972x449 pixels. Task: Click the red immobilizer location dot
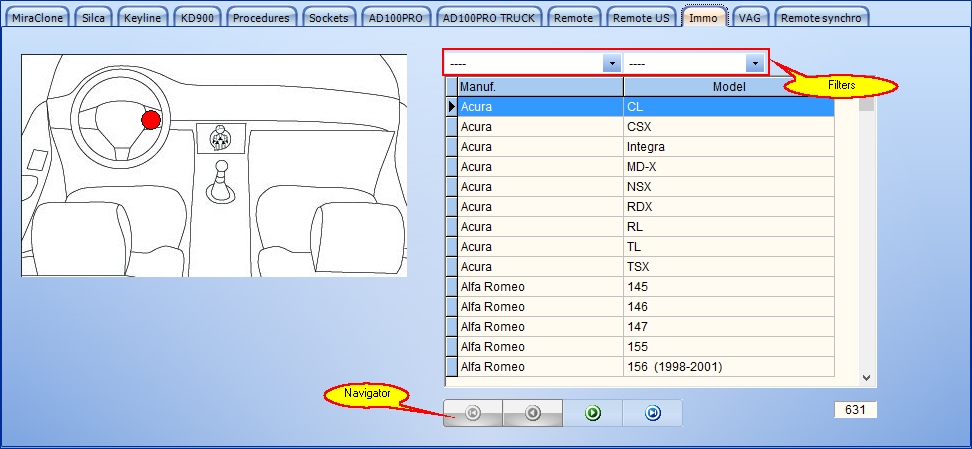coord(151,120)
